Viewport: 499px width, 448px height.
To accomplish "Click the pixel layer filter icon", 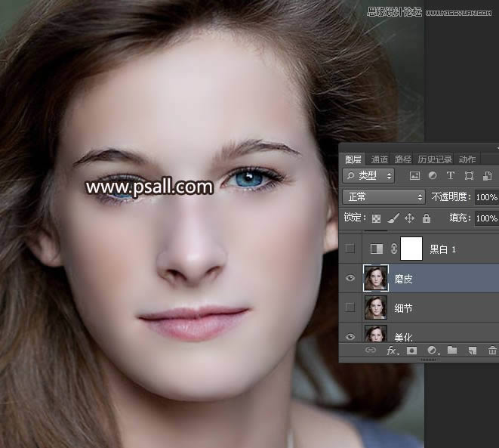I will (x=414, y=175).
